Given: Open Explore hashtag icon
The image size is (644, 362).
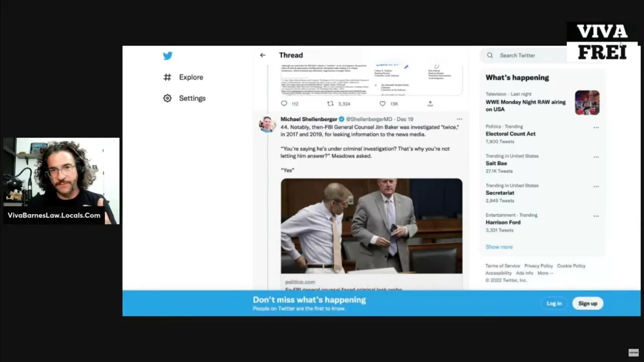Looking at the screenshot, I should (168, 77).
